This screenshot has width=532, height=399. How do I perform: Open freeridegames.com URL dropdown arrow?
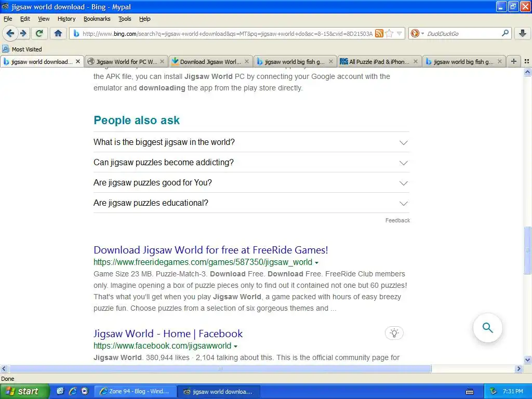[316, 262]
